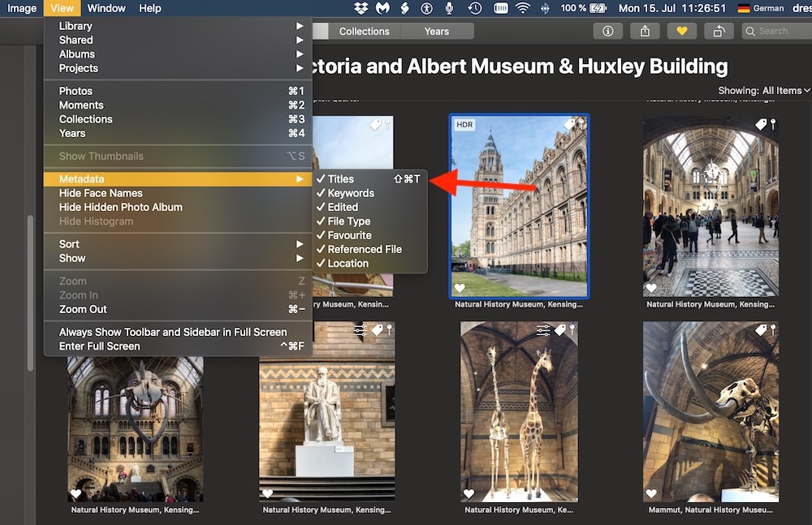This screenshot has height=525, width=812.
Task: Select the mammoth skeleton photo thumbnail
Action: pos(710,411)
